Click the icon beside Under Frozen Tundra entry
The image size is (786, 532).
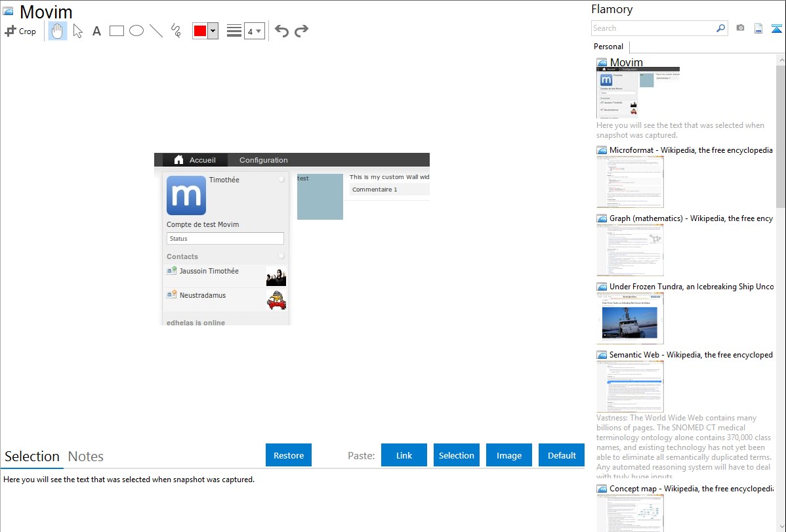point(602,287)
